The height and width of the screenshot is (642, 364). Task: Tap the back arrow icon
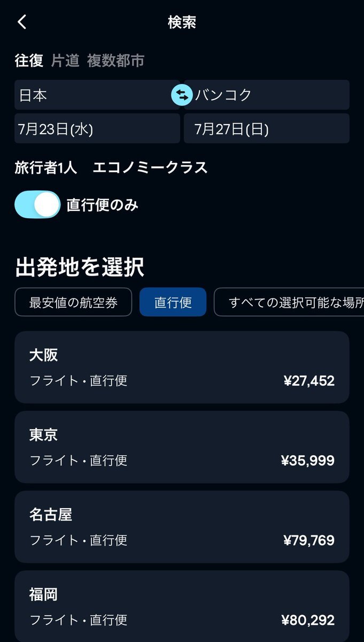[x=22, y=22]
